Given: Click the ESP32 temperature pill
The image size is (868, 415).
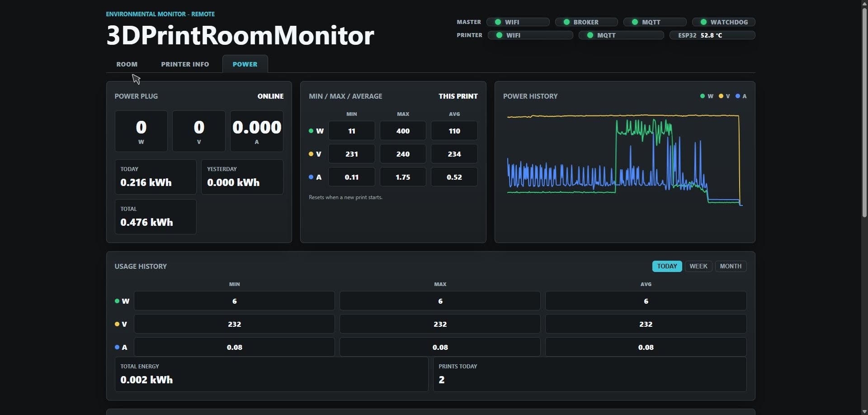Looking at the screenshot, I should [712, 35].
